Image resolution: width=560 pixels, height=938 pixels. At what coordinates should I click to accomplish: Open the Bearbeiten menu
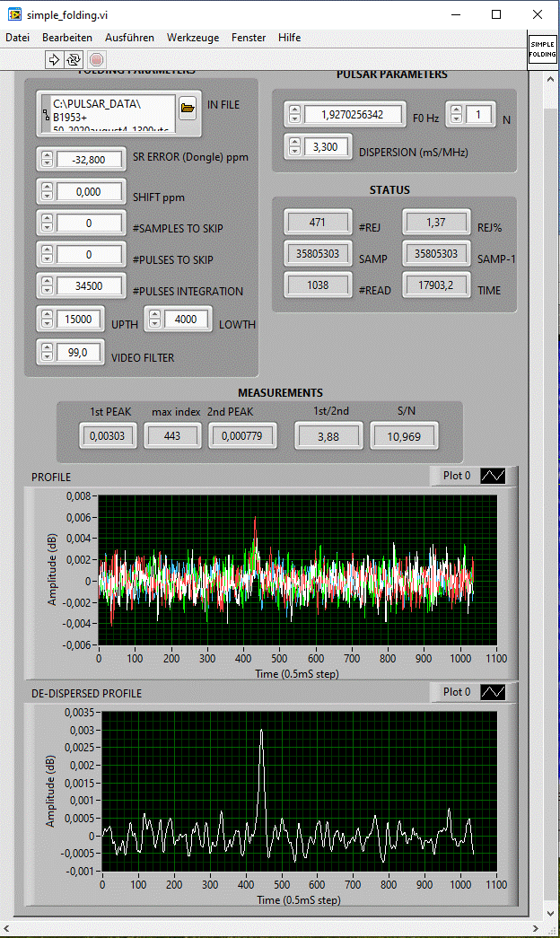click(x=67, y=38)
